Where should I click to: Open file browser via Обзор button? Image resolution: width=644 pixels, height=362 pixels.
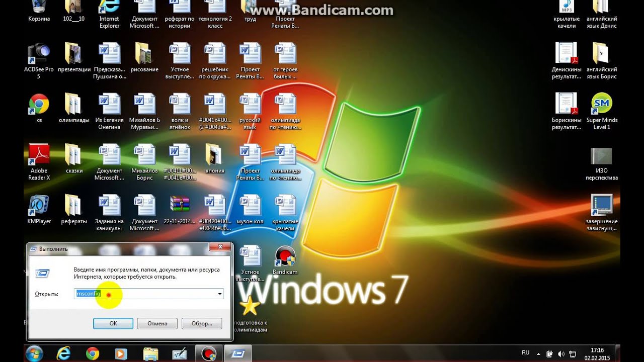coord(202,323)
